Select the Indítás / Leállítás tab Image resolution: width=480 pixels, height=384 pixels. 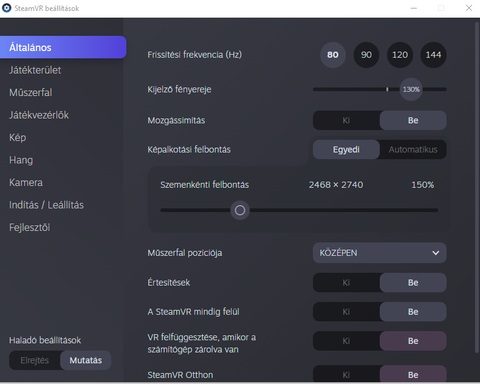click(46, 205)
